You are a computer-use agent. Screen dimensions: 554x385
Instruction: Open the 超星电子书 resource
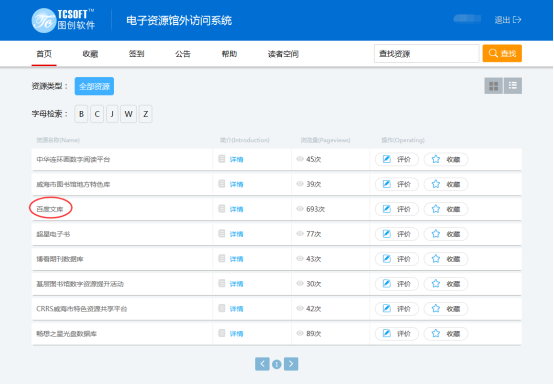(x=53, y=234)
